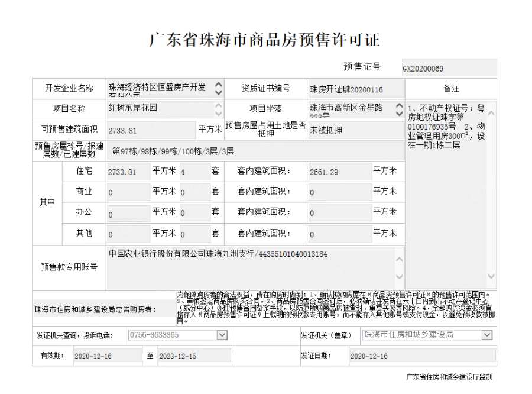Click the 其他 套内建筑面积 field
532x394 pixels.
tap(340, 234)
